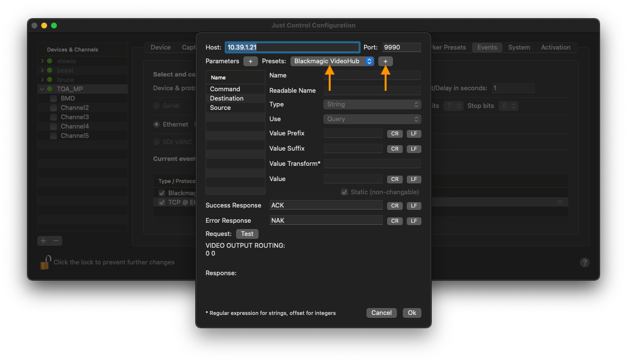Switch to the System tab
Image resolution: width=627 pixels, height=364 pixels.
519,48
